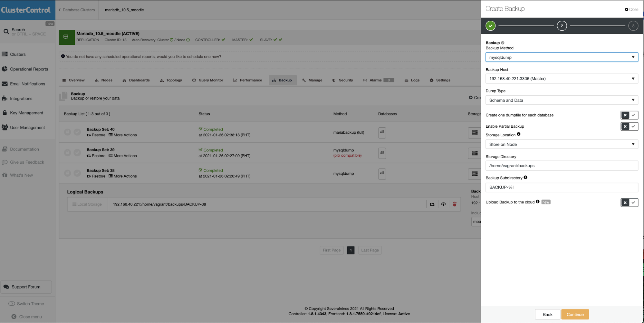Viewport: 644px width, 323px height.
Task: Click the completed step one checkmark
Action: (x=490, y=26)
